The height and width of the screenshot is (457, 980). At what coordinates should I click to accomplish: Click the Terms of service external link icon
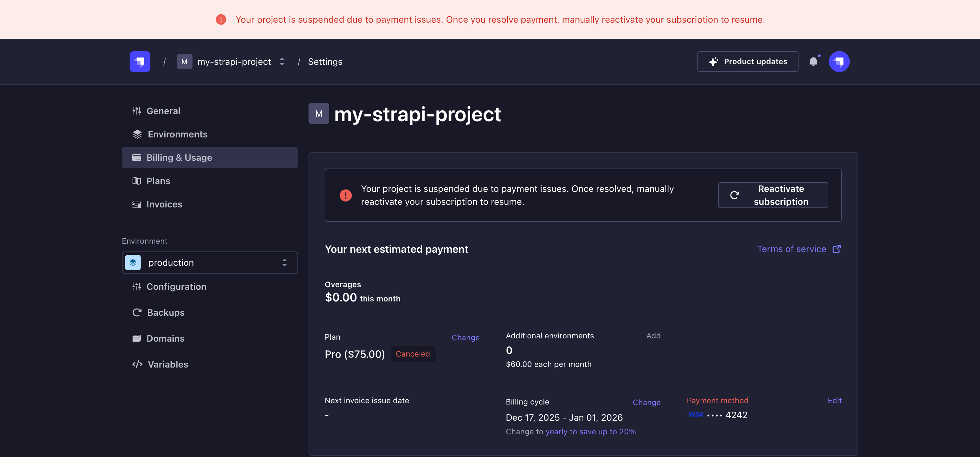tap(836, 249)
